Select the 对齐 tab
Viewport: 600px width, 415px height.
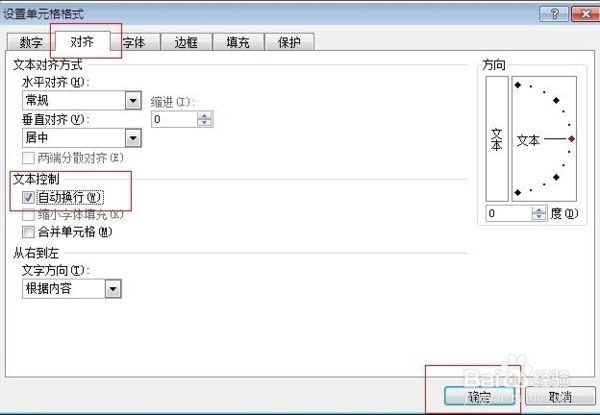click(82, 41)
